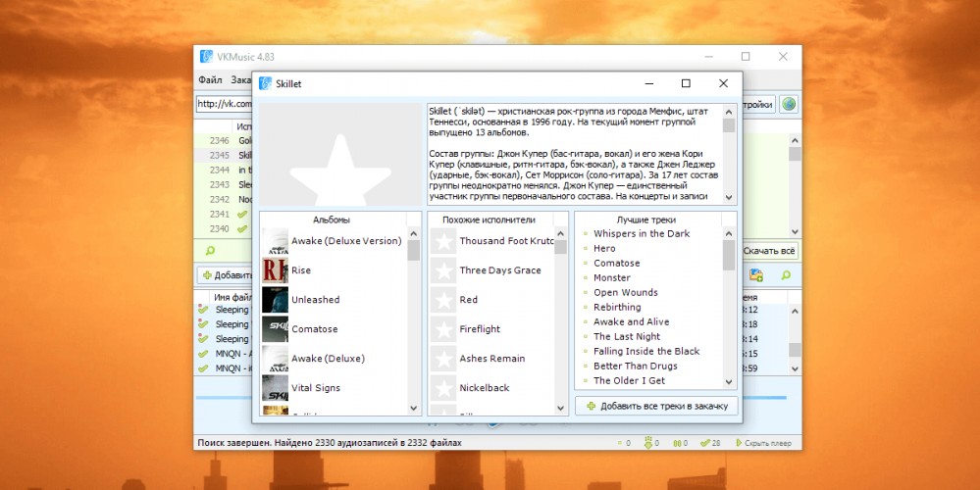
Task: Click similar artists list scroll down arrow
Action: click(x=560, y=408)
